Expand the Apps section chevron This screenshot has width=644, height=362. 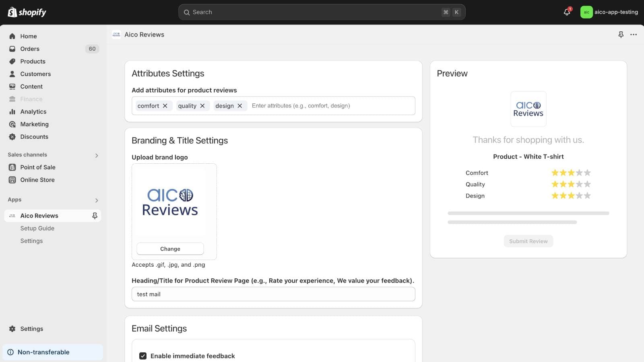(x=97, y=200)
